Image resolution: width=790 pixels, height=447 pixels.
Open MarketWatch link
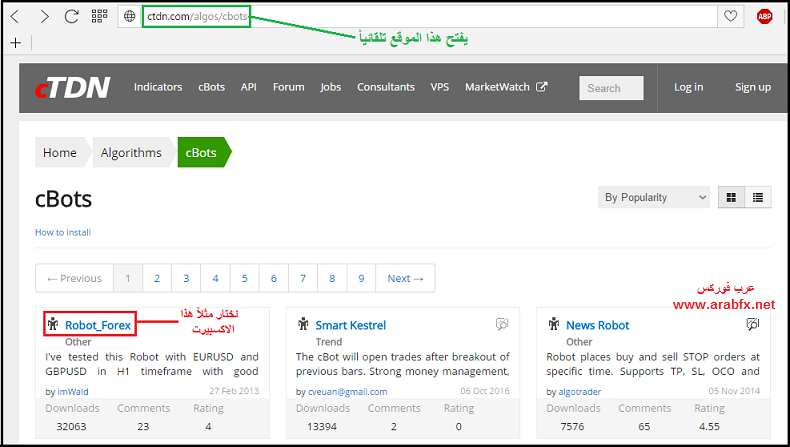pos(497,87)
